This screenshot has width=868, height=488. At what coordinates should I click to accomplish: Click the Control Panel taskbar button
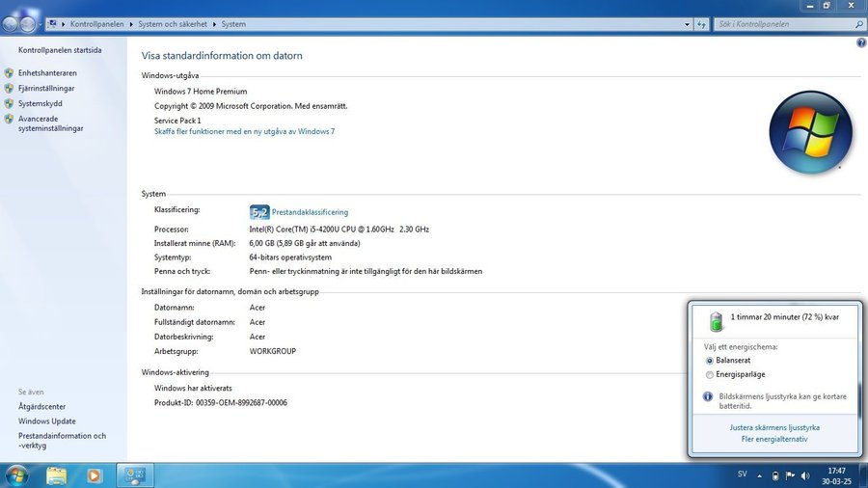[x=135, y=474]
